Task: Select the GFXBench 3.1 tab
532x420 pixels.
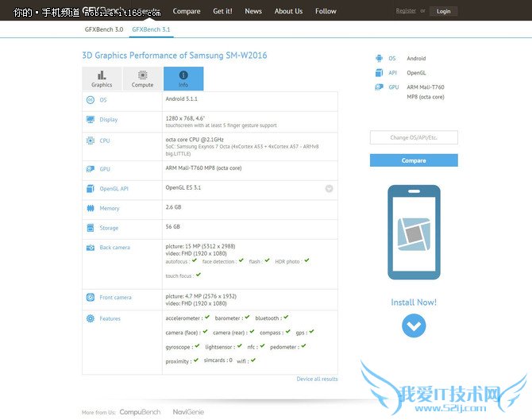Action: click(152, 29)
